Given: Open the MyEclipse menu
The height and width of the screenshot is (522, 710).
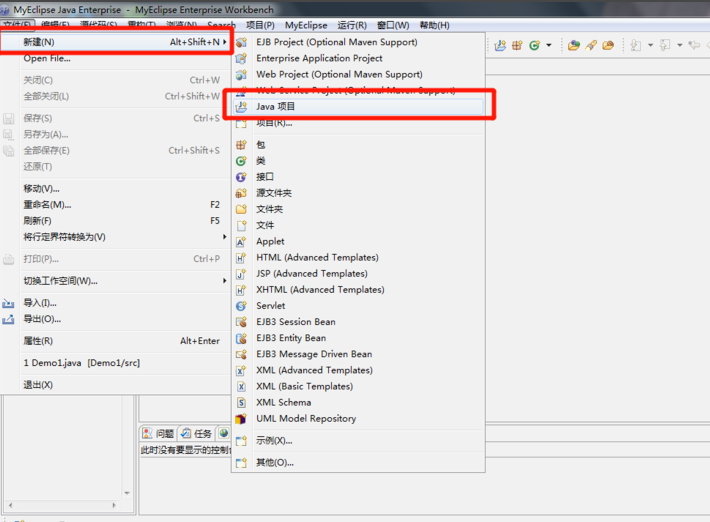Looking at the screenshot, I should tap(306, 25).
